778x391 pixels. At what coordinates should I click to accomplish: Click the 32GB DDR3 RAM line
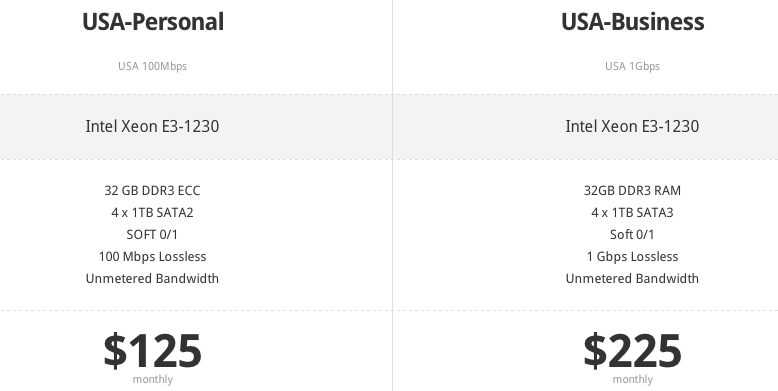coord(632,191)
